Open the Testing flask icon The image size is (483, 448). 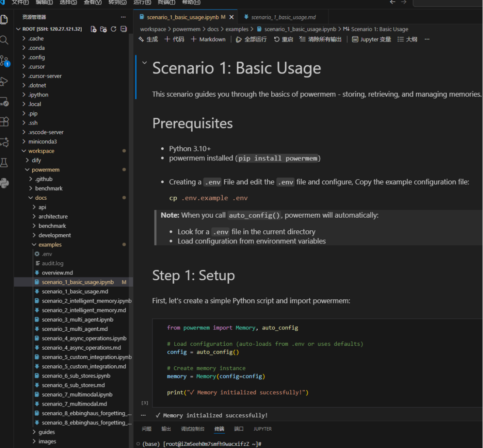(4, 163)
